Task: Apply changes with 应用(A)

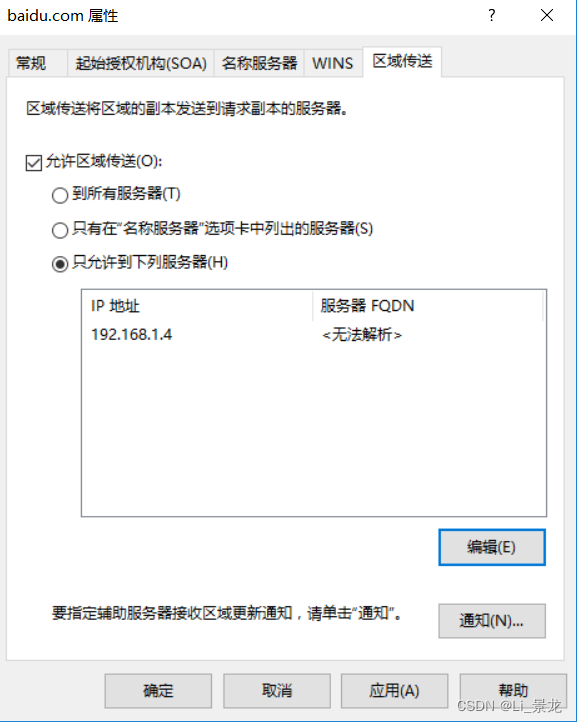Action: click(x=394, y=691)
